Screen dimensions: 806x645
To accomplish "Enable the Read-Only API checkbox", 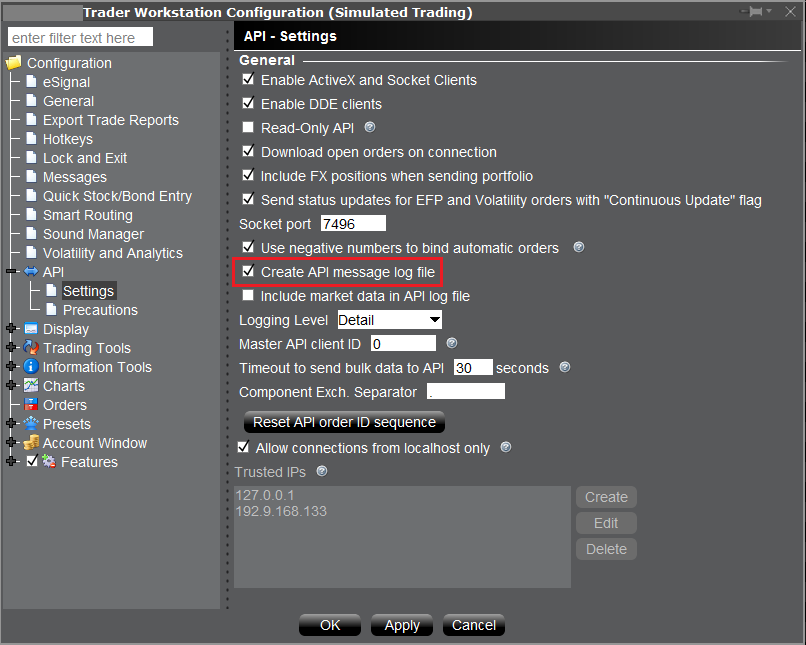I will coord(246,126).
